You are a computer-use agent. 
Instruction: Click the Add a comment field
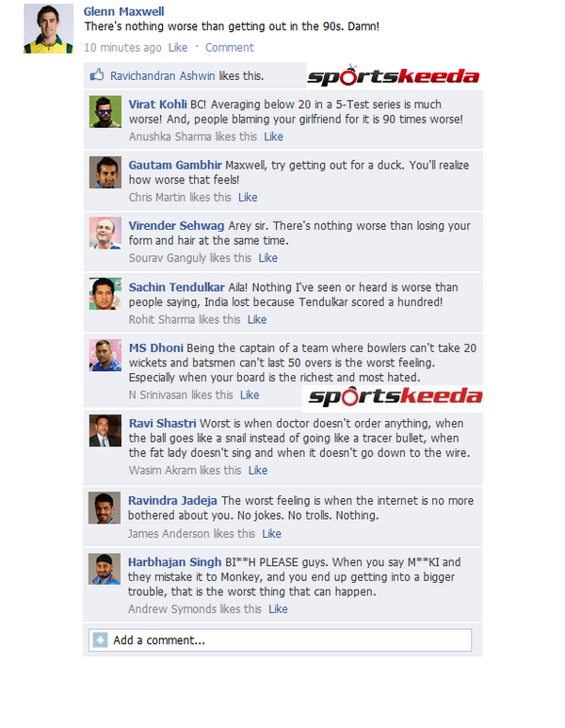[280, 640]
